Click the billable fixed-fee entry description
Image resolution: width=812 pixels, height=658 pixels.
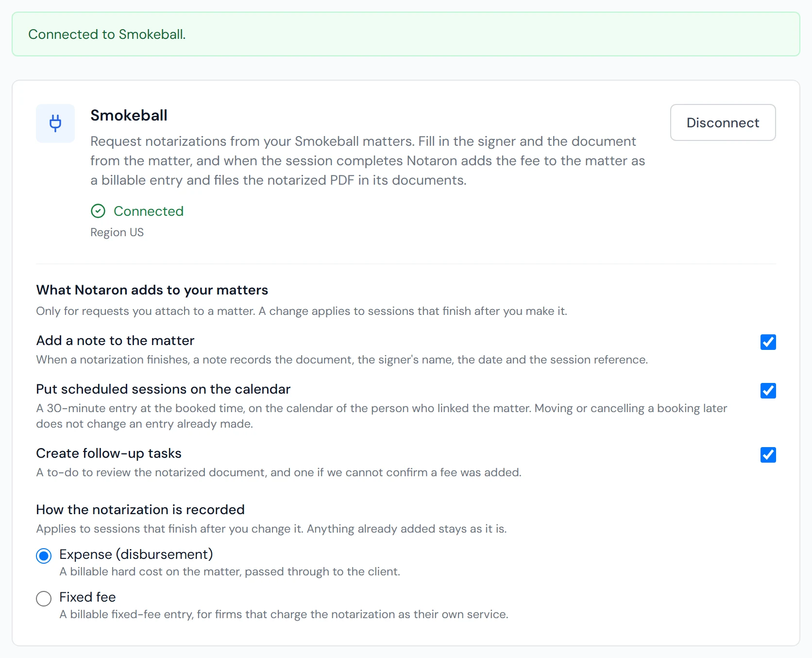284,614
